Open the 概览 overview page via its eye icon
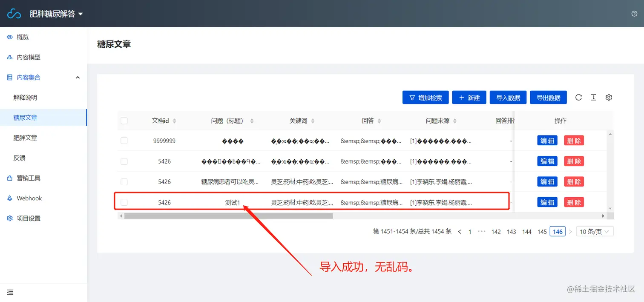 click(x=9, y=37)
